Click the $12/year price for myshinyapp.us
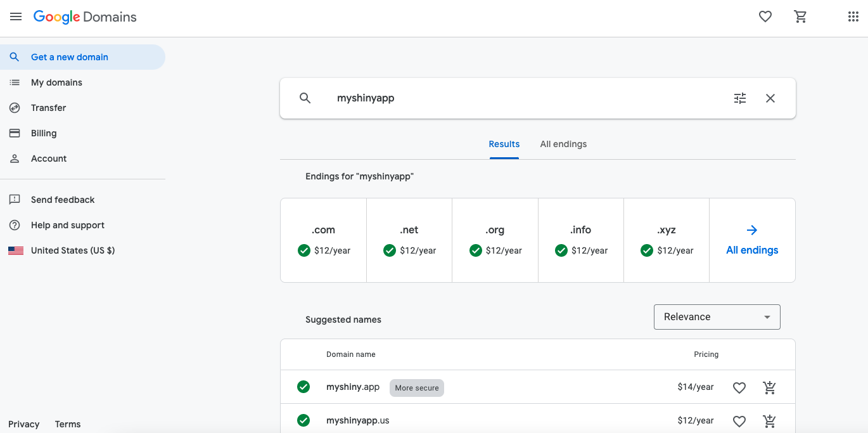Screen dimensions: 868x433 click(x=696, y=421)
